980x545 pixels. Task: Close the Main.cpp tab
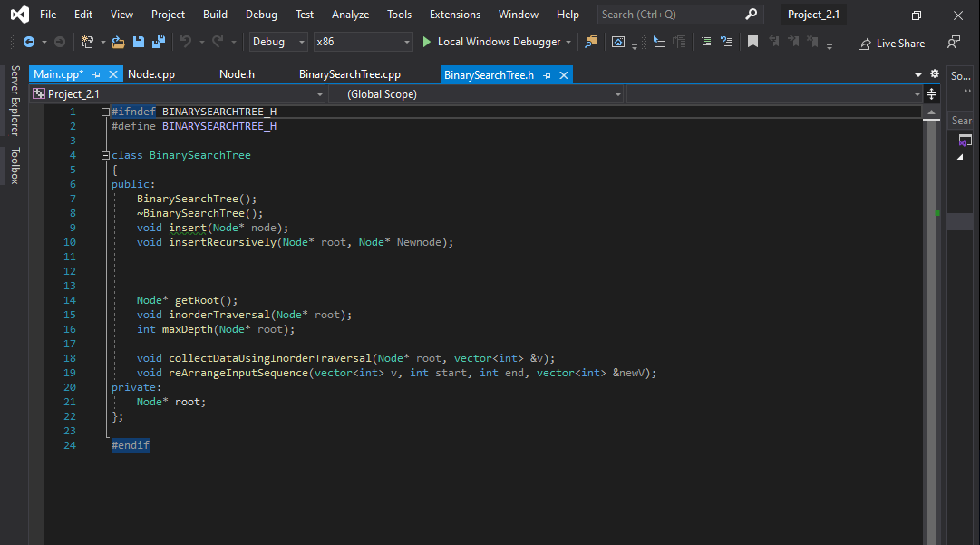[x=112, y=73]
